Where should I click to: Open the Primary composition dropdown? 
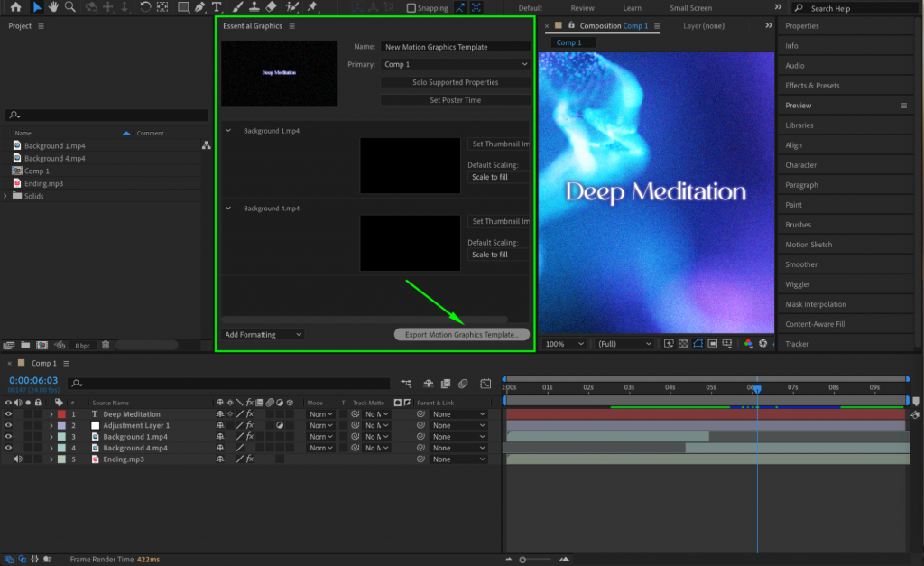pyautogui.click(x=455, y=64)
